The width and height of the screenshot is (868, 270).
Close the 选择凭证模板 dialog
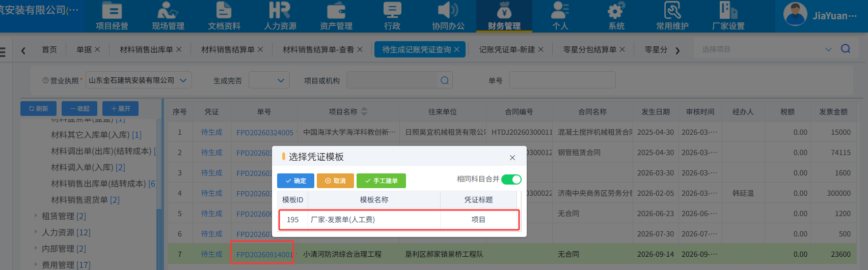[x=512, y=158]
